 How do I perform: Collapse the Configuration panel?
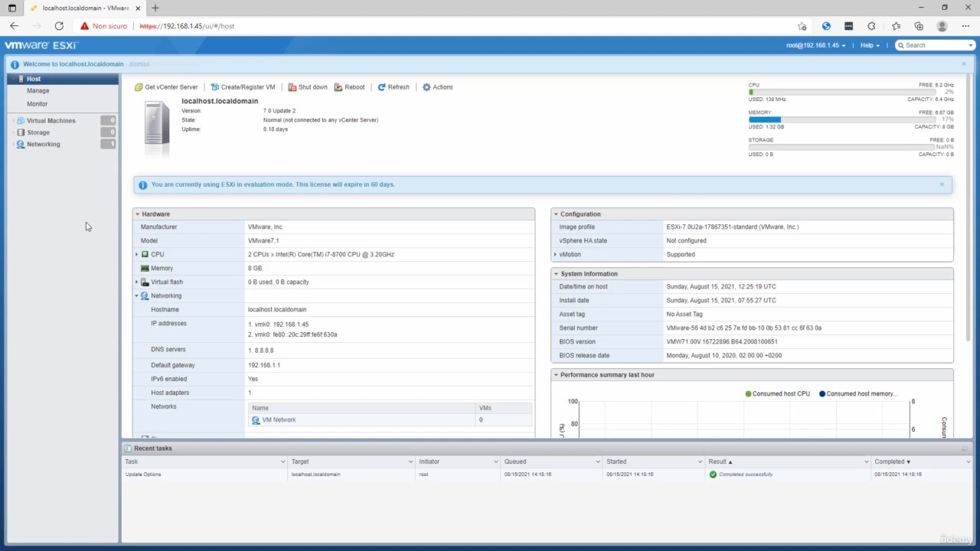[556, 214]
